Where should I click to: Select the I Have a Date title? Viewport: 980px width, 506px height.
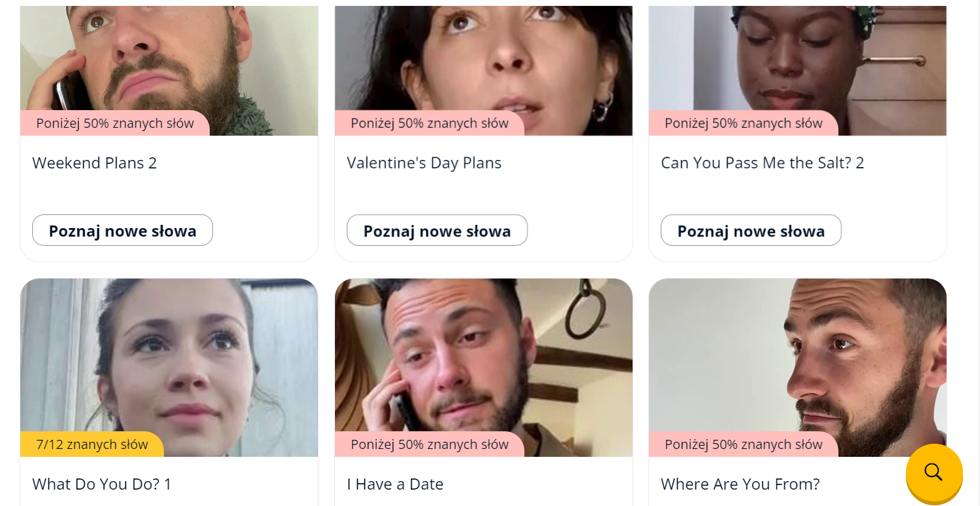(x=395, y=484)
